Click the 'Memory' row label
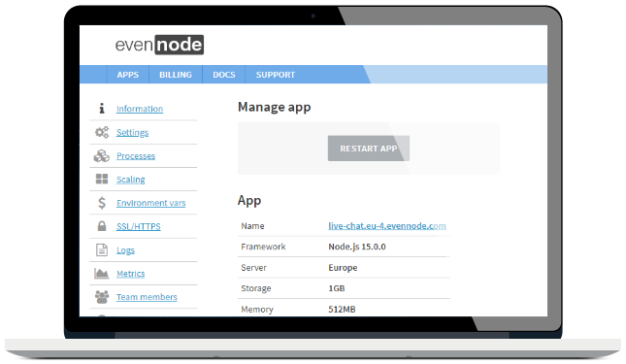Image resolution: width=626 pixels, height=364 pixels. coord(257,310)
